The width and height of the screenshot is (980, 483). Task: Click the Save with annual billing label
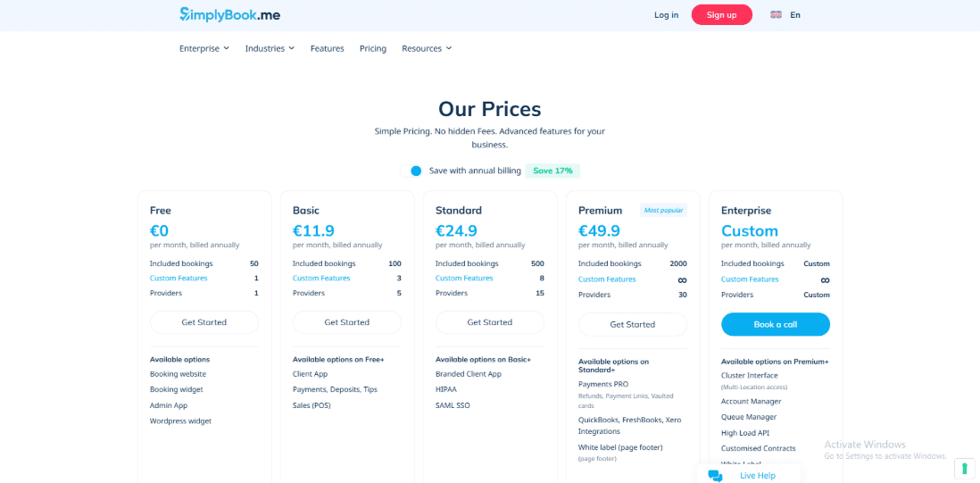point(475,171)
